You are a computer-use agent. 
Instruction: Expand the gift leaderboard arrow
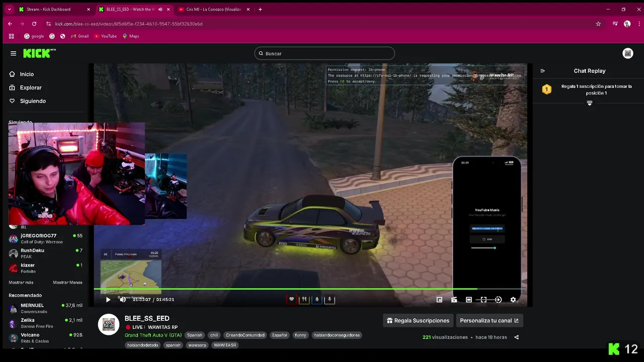[x=590, y=103]
